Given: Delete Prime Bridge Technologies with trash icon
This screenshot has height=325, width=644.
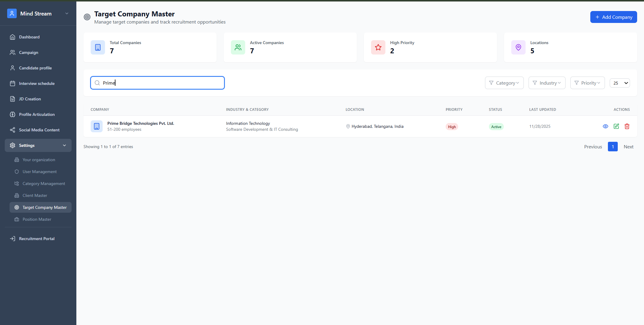Looking at the screenshot, I should pyautogui.click(x=627, y=126).
